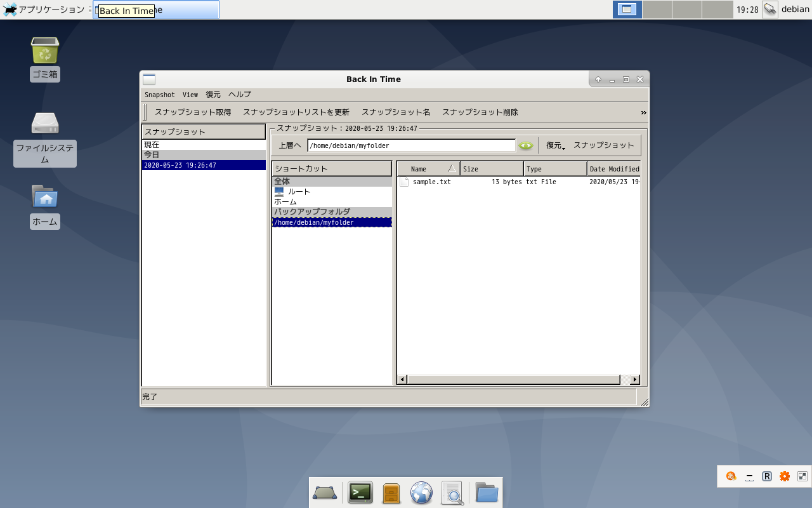The width and height of the screenshot is (812, 508).
Task: Select ホーム in the shortcuts list
Action: pos(332,201)
